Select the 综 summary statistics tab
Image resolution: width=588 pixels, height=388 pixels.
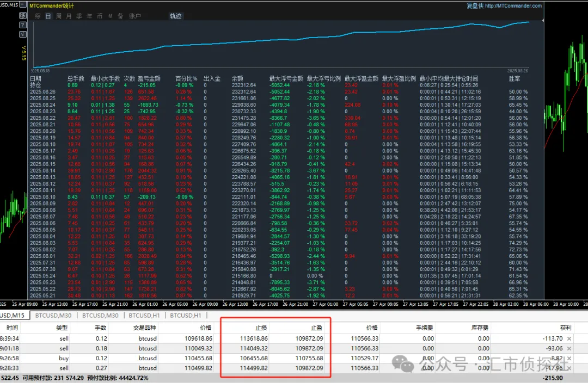click(38, 16)
